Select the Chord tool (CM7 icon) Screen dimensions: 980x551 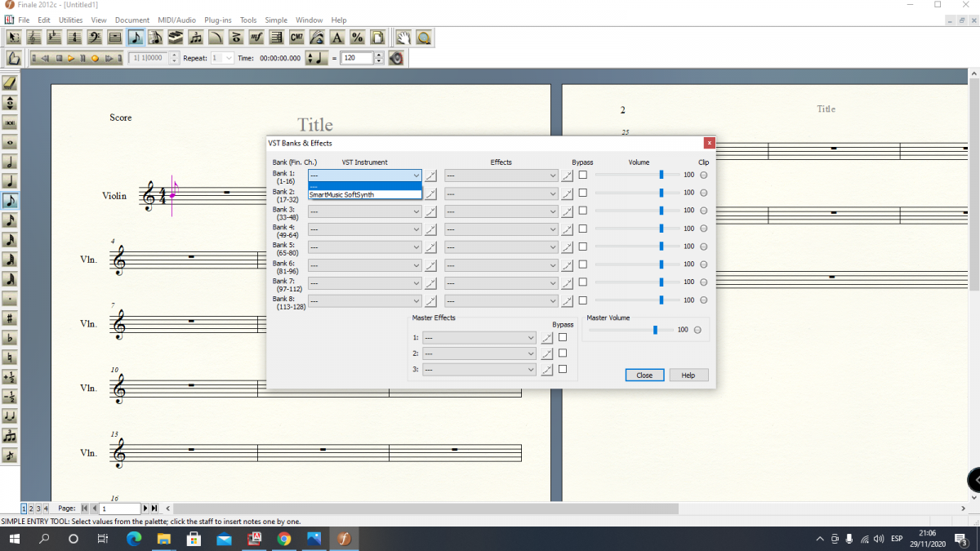pyautogui.click(x=296, y=38)
